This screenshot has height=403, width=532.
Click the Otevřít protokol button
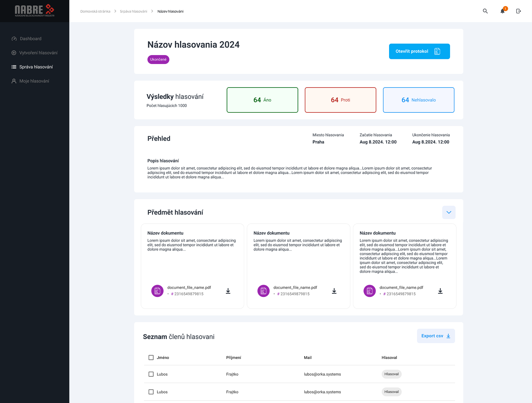pos(419,51)
